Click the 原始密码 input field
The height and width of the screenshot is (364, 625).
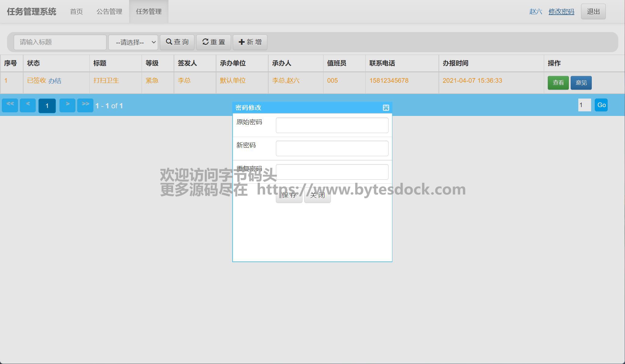point(332,125)
